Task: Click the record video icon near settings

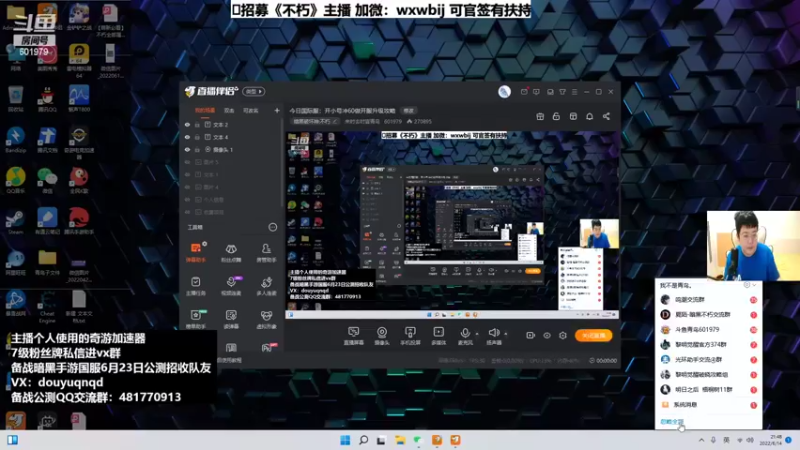Action: (x=530, y=335)
